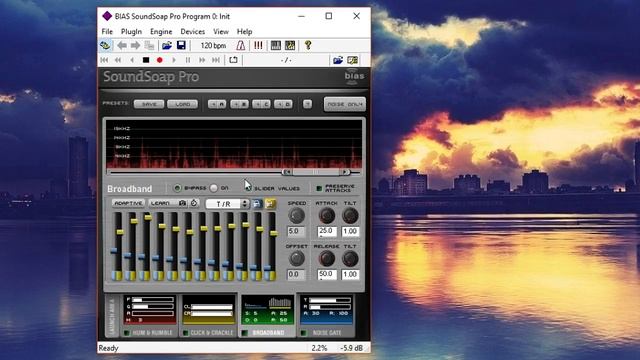640x360 pixels.
Task: Click the yellow lock icon
Action: tap(270, 203)
